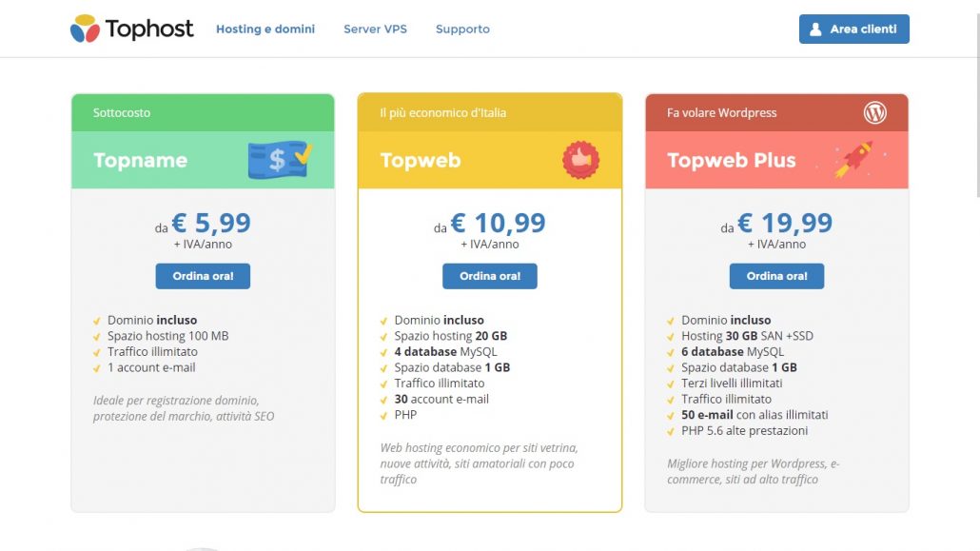The image size is (980, 551).
Task: Select the Topweb Plus plan heading
Action: 732,160
